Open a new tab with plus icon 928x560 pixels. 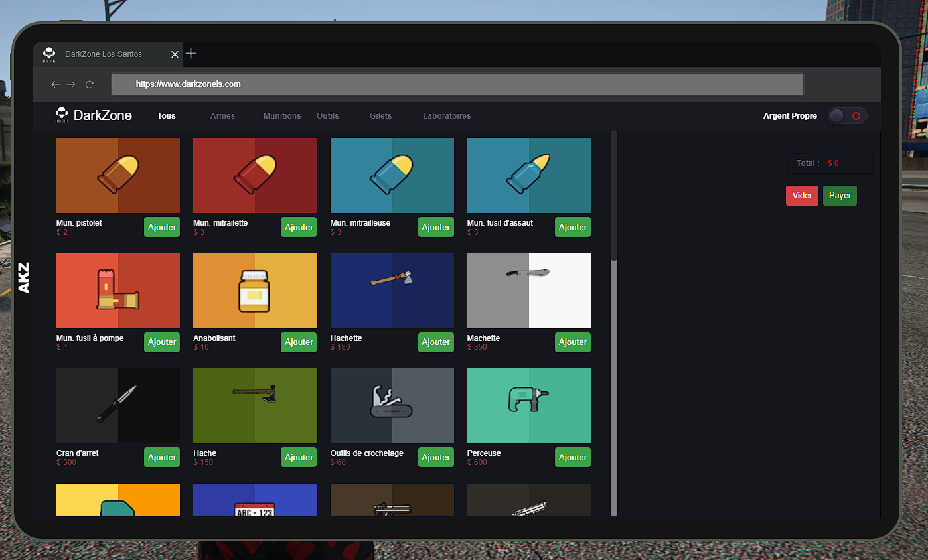[191, 54]
